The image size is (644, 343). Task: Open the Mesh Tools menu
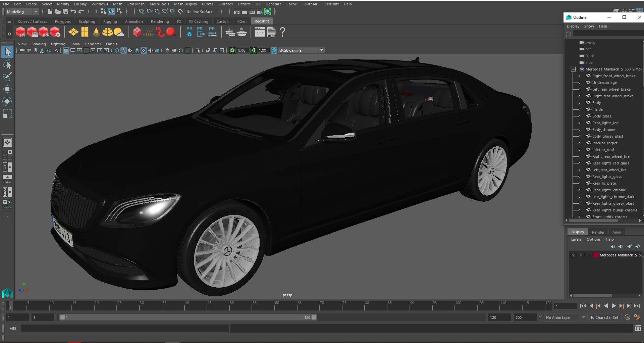159,4
